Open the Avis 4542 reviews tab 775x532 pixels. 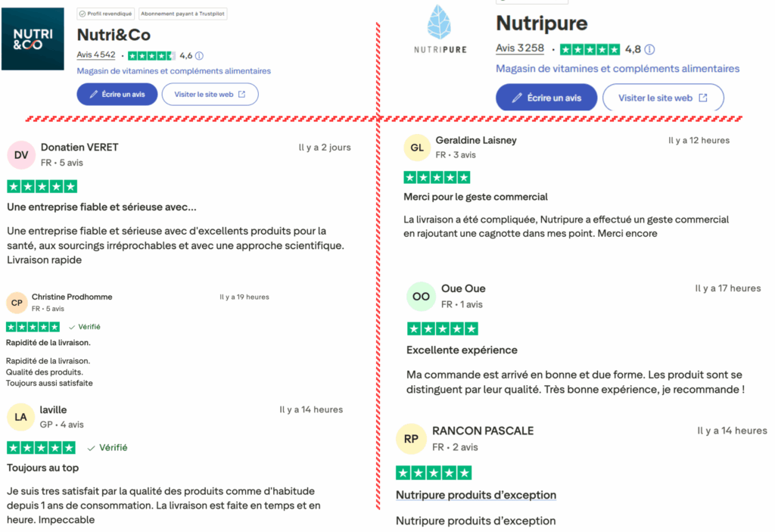click(96, 55)
